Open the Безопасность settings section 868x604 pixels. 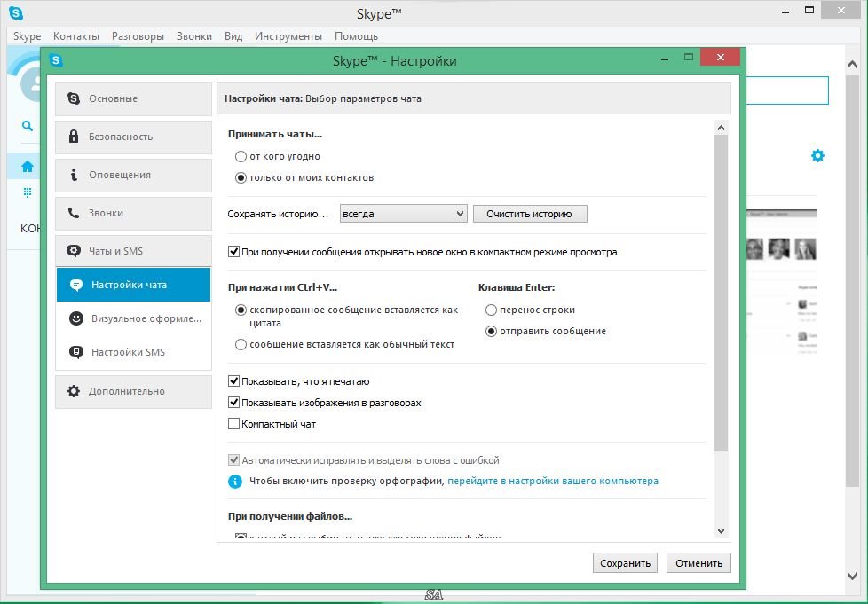tap(133, 137)
